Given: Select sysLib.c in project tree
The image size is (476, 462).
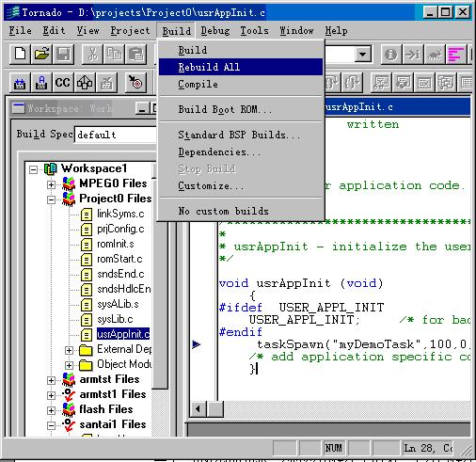Looking at the screenshot, I should coord(115,319).
